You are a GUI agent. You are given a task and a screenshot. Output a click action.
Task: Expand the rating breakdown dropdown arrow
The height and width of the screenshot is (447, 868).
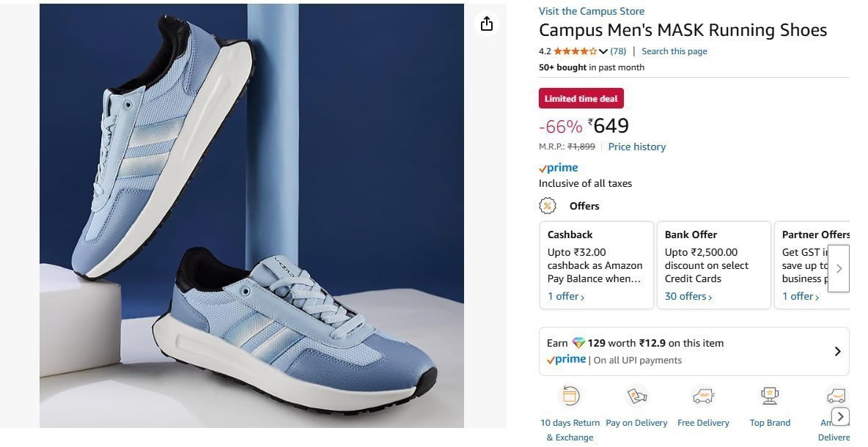tap(603, 51)
